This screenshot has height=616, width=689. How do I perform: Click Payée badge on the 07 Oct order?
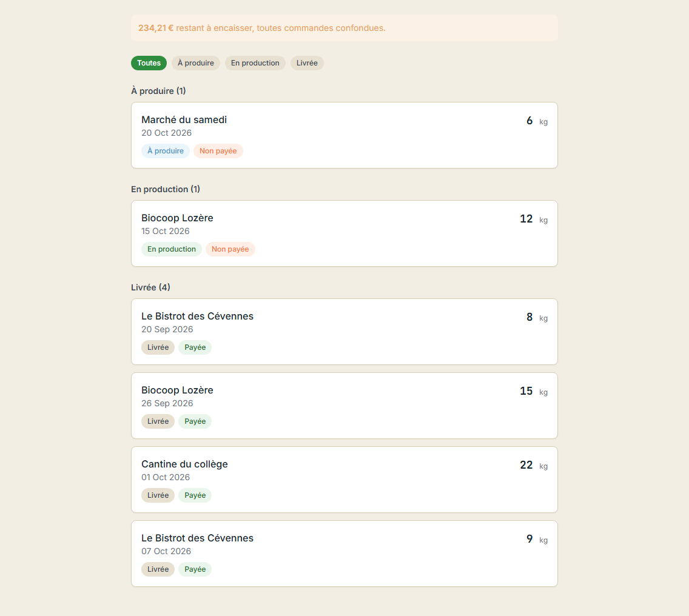tap(195, 569)
